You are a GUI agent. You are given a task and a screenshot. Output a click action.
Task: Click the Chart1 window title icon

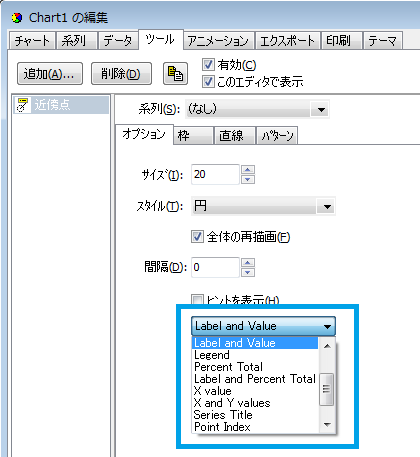[x=17, y=18]
